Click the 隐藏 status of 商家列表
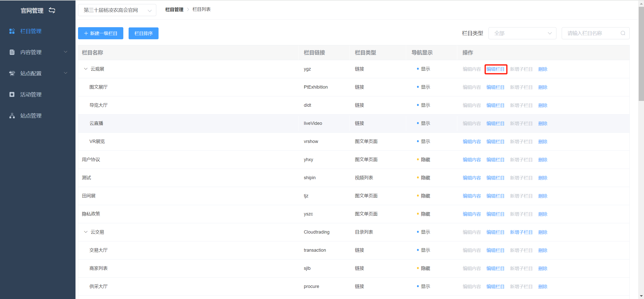 pos(424,269)
